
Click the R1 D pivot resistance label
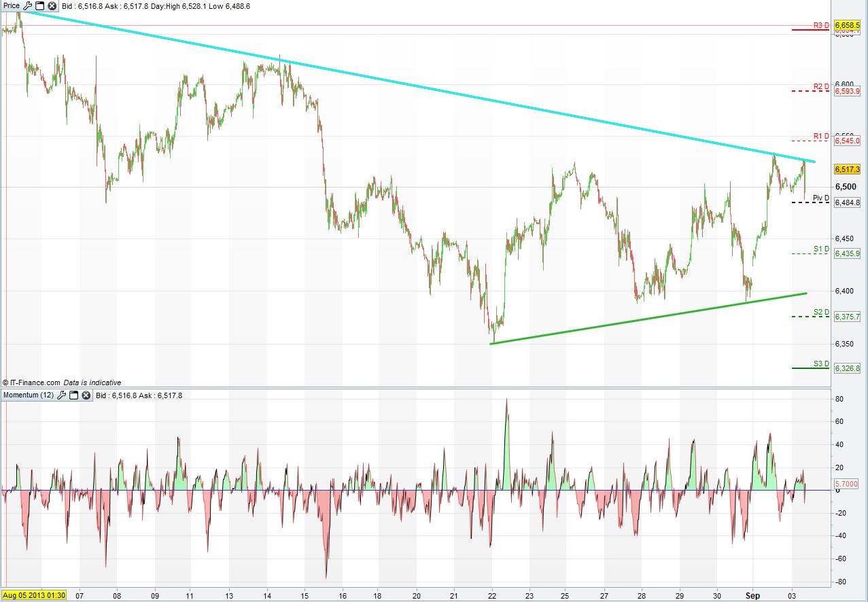pyautogui.click(x=821, y=137)
